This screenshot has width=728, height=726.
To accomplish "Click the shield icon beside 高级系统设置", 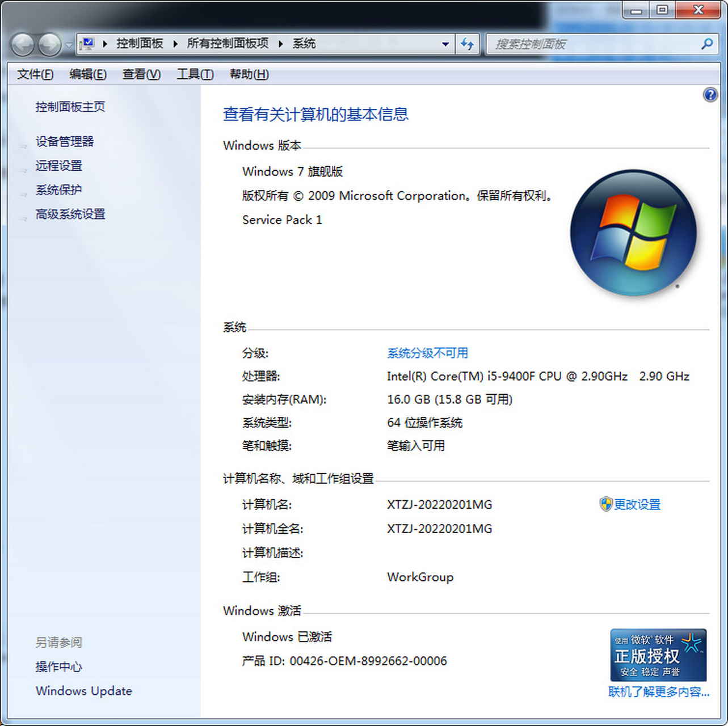I will tap(24, 218).
